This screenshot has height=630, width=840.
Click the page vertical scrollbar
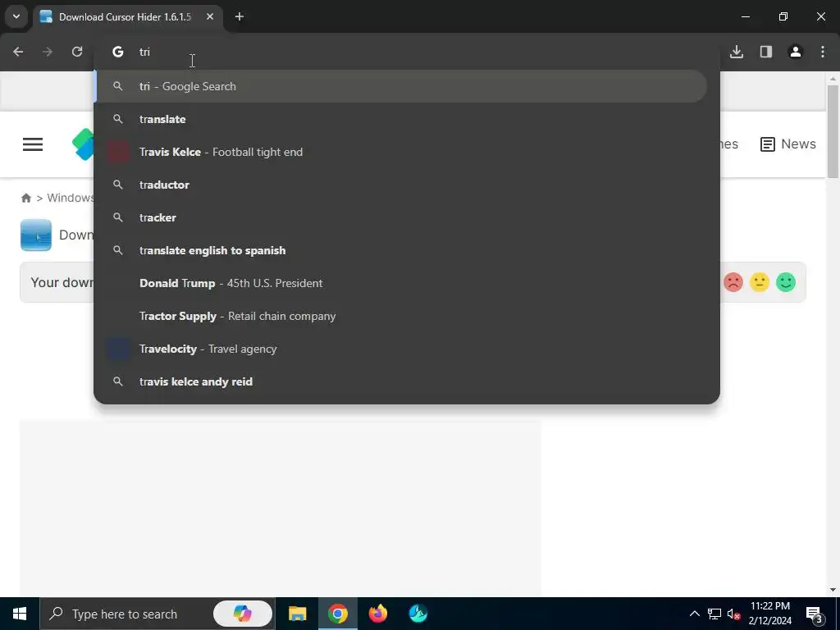pyautogui.click(x=833, y=130)
